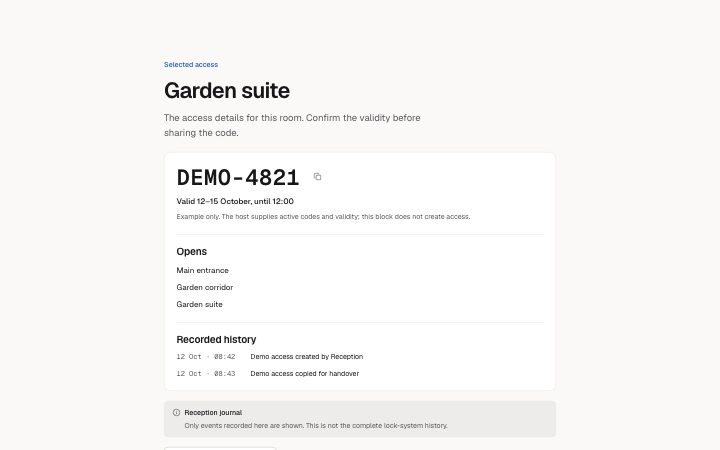Select Main entrance in the Opens list
The width and height of the screenshot is (720, 450).
point(202,270)
